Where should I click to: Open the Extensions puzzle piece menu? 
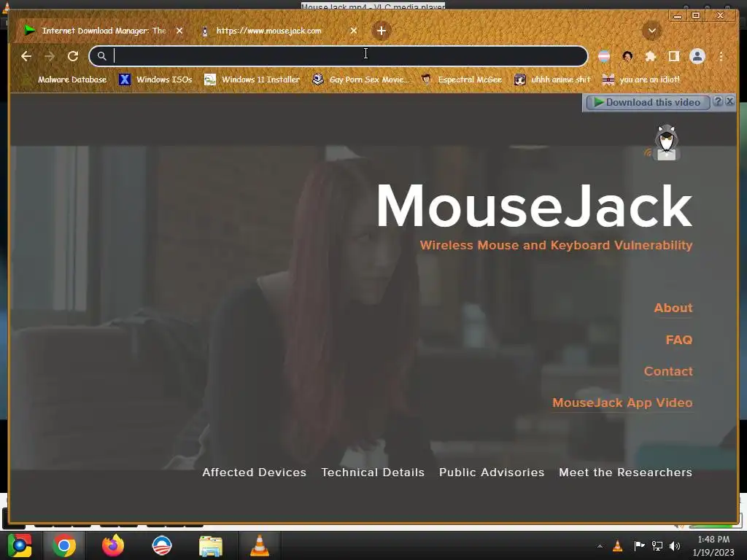[x=650, y=56]
